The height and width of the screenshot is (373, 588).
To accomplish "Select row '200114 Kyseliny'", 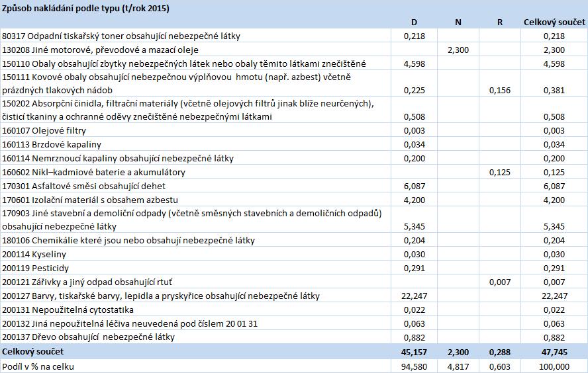I will click(x=294, y=254).
